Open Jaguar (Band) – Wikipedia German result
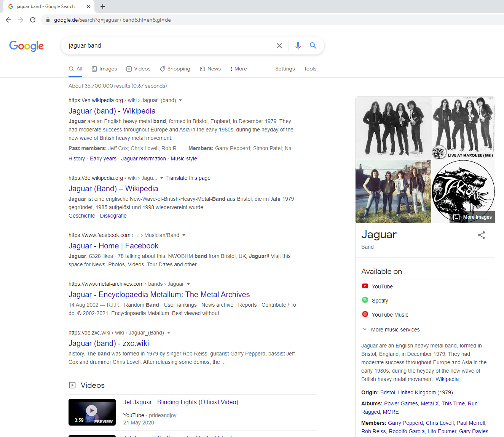 [x=113, y=189]
